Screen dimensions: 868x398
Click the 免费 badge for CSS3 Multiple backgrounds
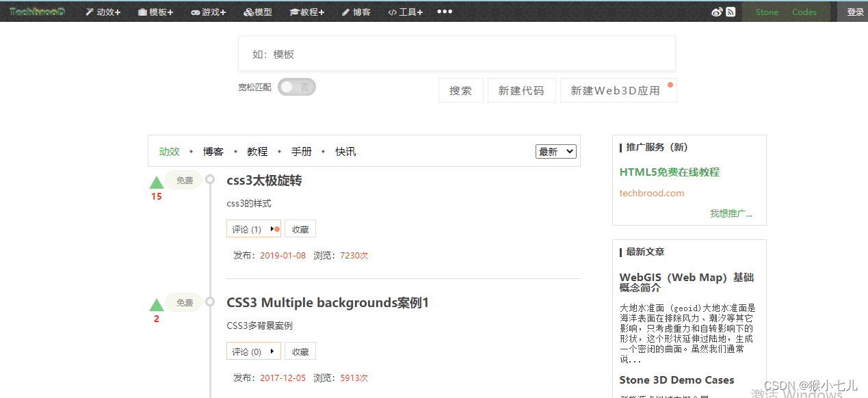pyautogui.click(x=185, y=302)
